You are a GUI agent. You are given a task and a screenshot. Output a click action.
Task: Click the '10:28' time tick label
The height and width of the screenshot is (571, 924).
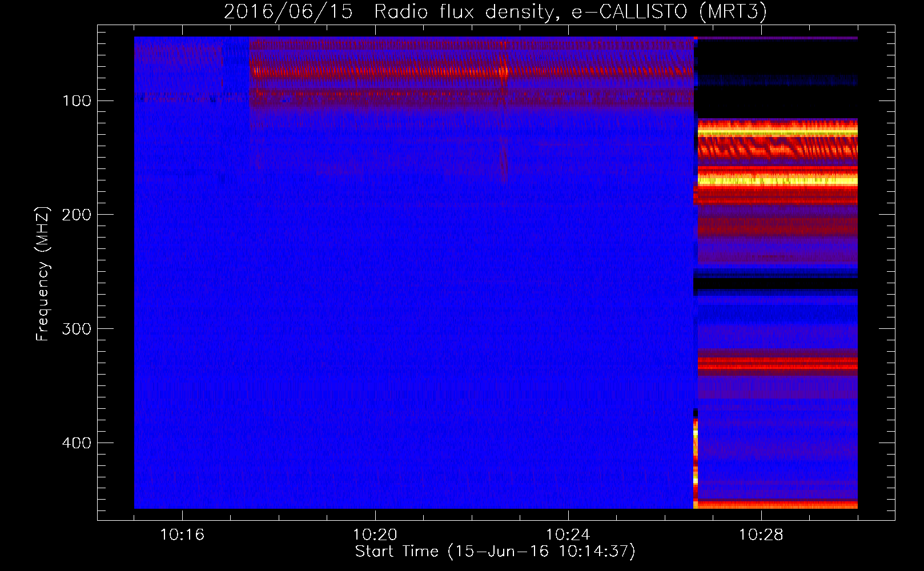click(761, 535)
